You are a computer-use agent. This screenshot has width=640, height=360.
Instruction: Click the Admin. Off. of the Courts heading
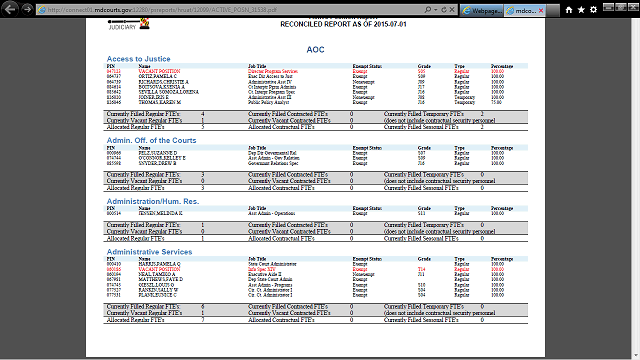pos(151,140)
